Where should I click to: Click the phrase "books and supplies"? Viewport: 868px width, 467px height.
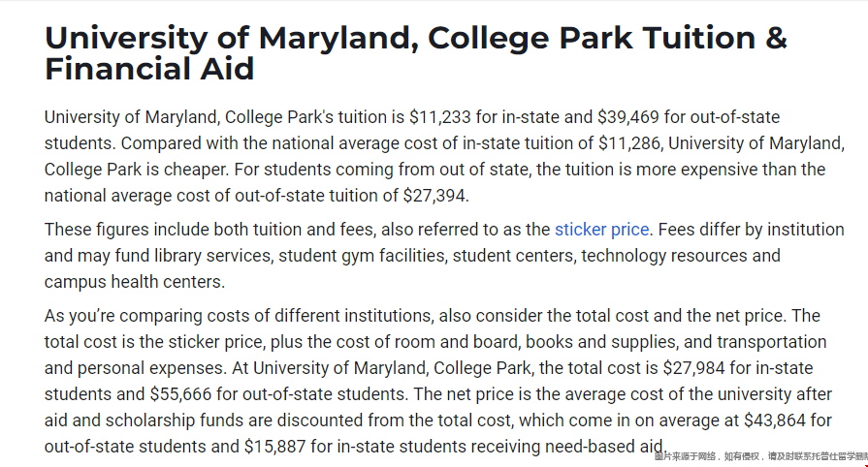[601, 342]
